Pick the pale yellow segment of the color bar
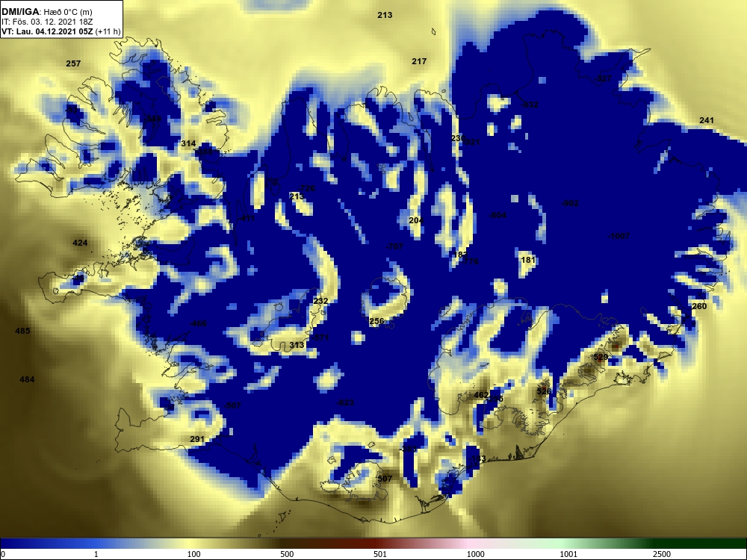The width and height of the screenshot is (747, 560). [190, 544]
